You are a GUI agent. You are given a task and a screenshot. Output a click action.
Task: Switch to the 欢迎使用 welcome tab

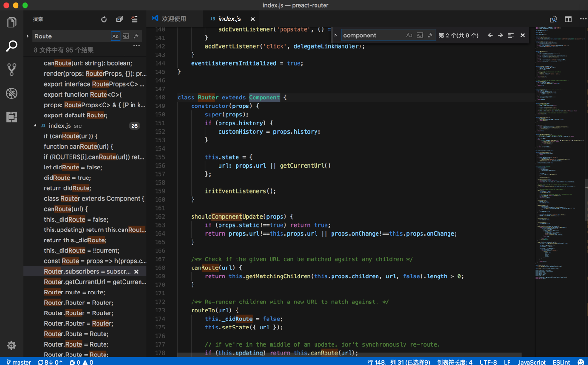174,19
